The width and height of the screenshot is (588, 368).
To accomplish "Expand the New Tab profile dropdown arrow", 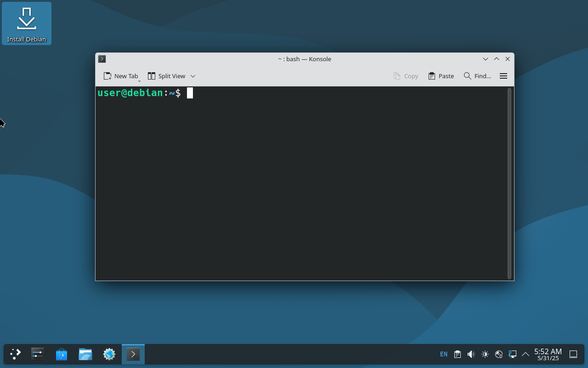I will [x=139, y=81].
